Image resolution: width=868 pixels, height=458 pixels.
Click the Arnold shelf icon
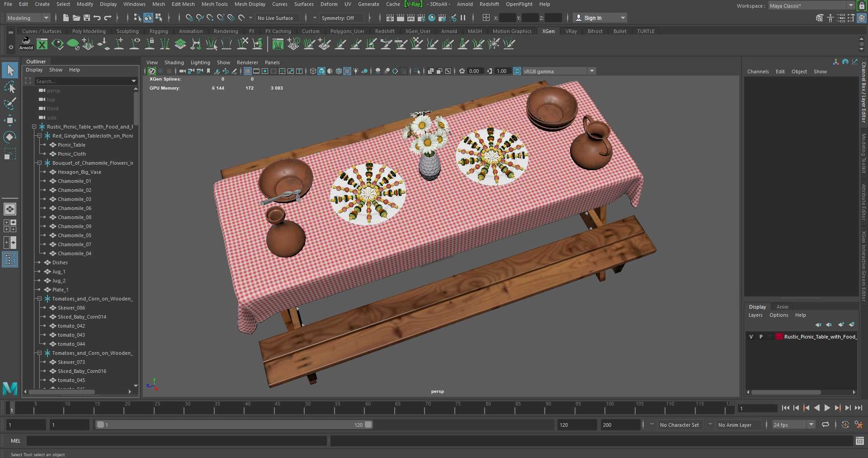click(x=26, y=43)
